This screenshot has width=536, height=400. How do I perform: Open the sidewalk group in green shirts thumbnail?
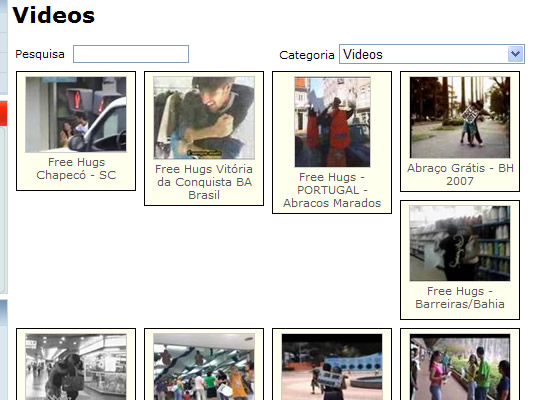pos(460,367)
